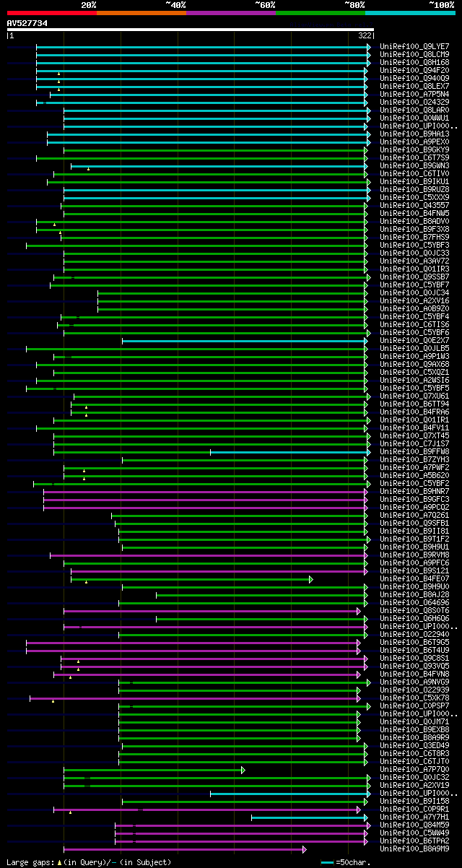Screen dimensions: 462x868
Task: Open hit UniRef100_Q9LYE7
Action: 414,46
